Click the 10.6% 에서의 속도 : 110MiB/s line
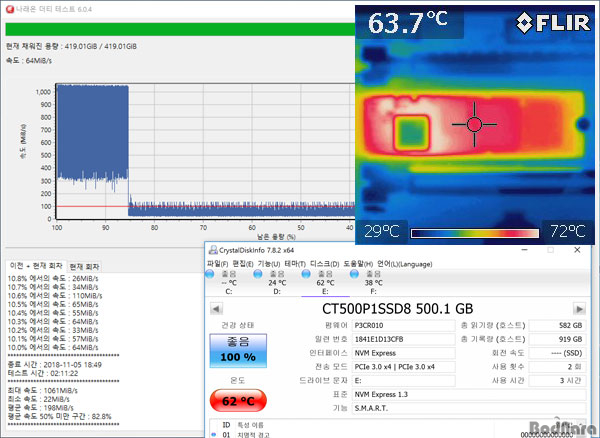The image size is (600, 438). 55,296
